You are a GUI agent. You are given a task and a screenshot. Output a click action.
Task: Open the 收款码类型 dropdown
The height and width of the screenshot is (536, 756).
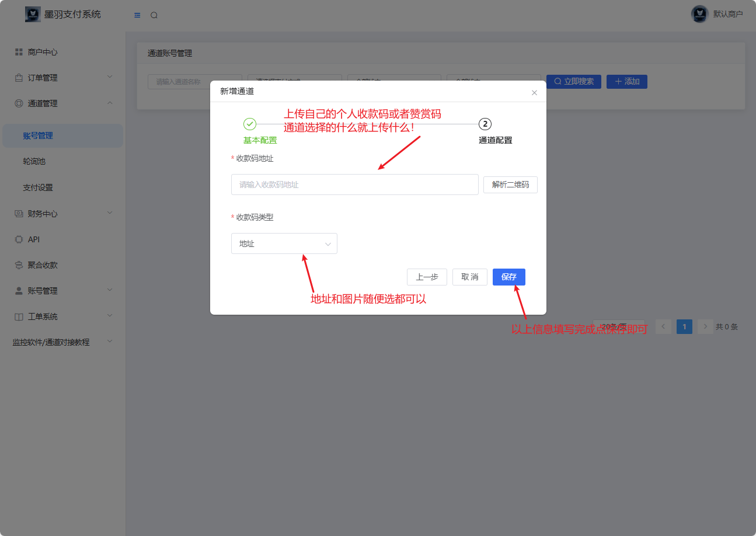coord(284,244)
